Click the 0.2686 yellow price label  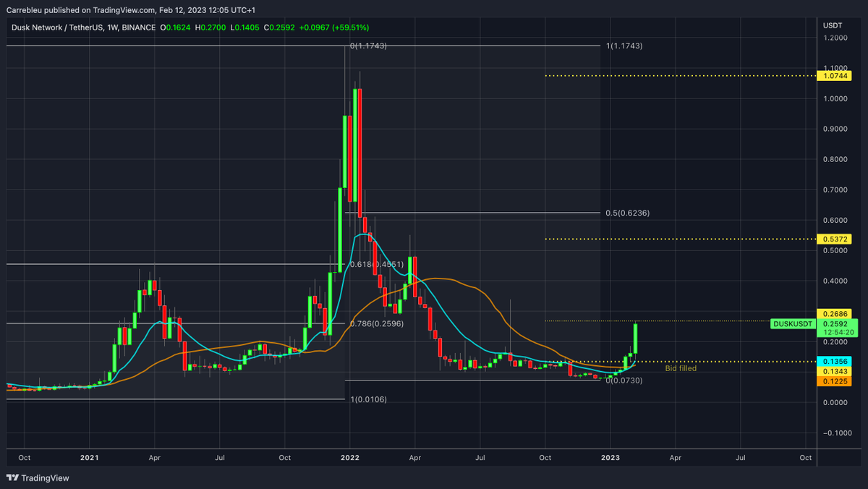click(835, 313)
